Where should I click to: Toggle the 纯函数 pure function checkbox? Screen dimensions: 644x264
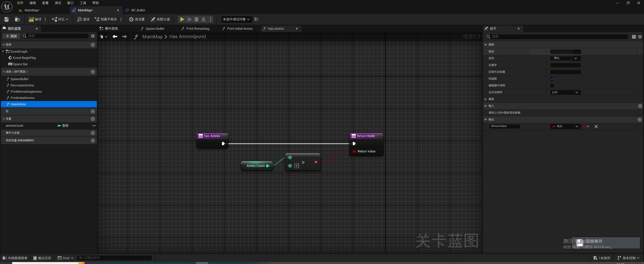[552, 79]
